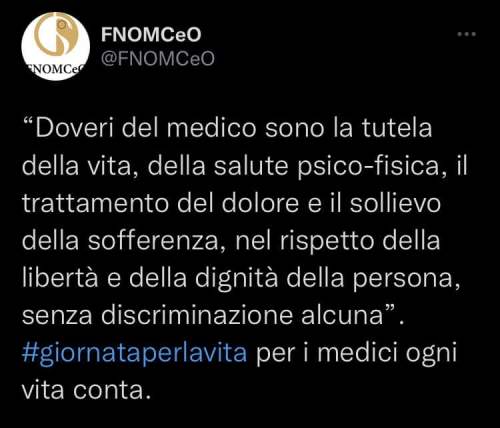Viewport: 500px width, 428px height.
Task: Open the @FNOMCeO handle link
Action: click(x=157, y=59)
